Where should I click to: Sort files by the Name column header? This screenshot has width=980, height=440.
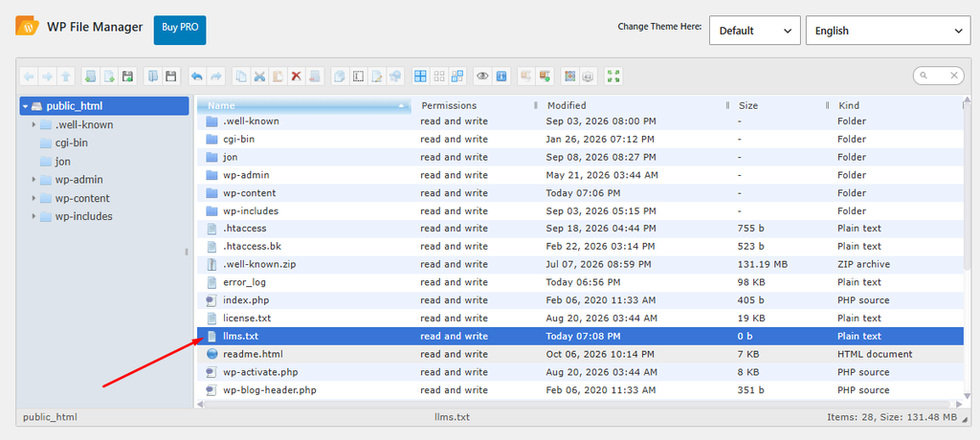(303, 105)
